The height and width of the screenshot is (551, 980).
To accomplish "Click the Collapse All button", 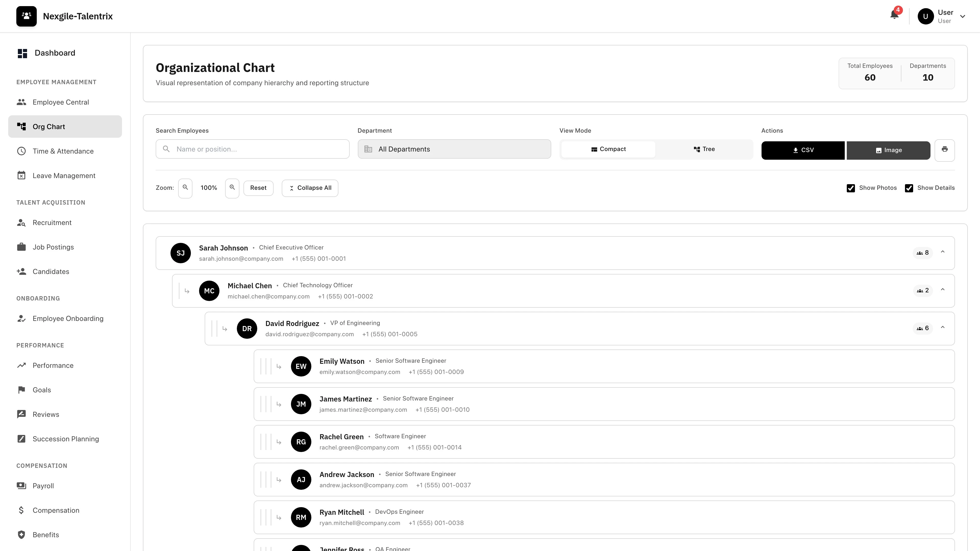I will (310, 188).
